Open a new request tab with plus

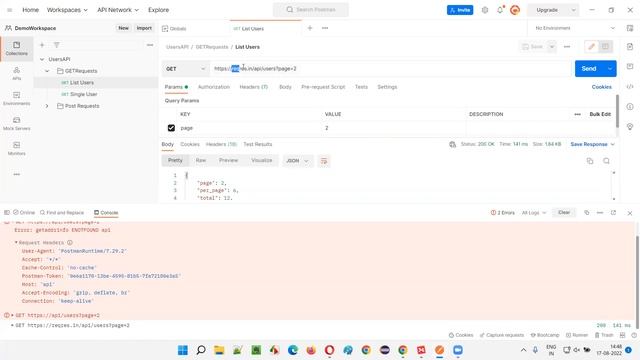pos(310,28)
